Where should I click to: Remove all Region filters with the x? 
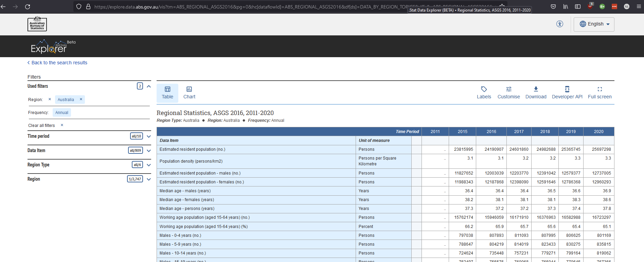click(x=50, y=99)
